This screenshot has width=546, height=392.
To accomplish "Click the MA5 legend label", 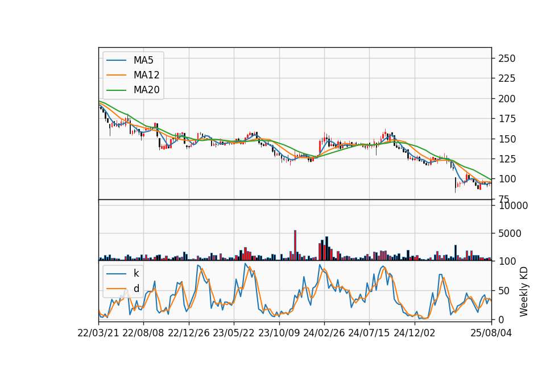I will (x=143, y=60).
